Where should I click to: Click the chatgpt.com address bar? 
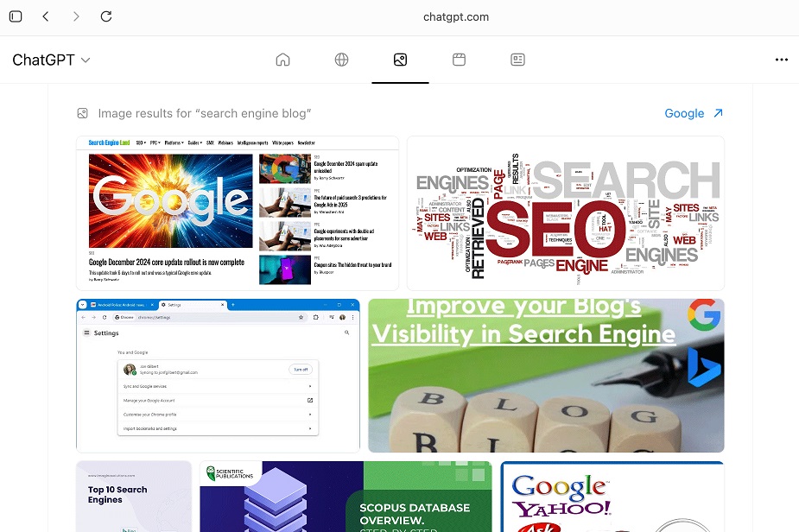pos(456,16)
